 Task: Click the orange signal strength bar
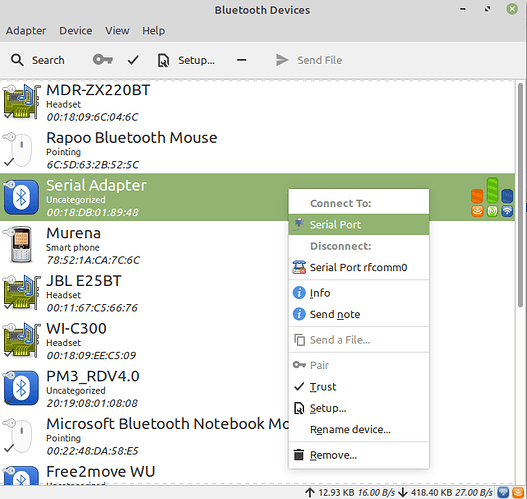[x=477, y=196]
